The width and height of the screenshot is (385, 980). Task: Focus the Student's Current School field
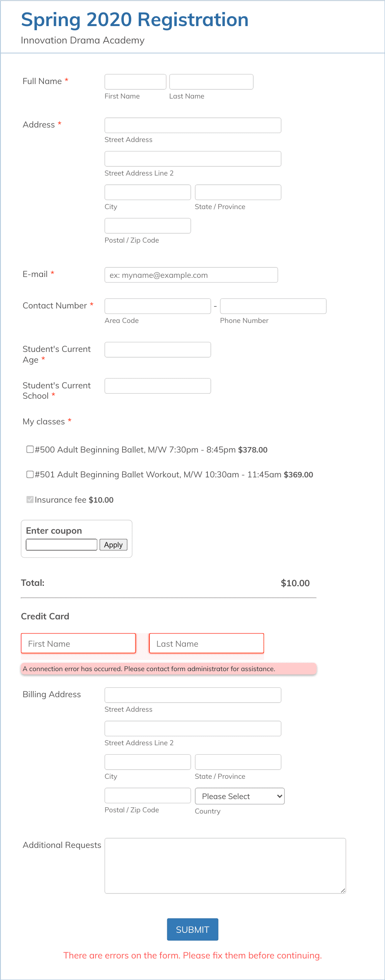[158, 385]
